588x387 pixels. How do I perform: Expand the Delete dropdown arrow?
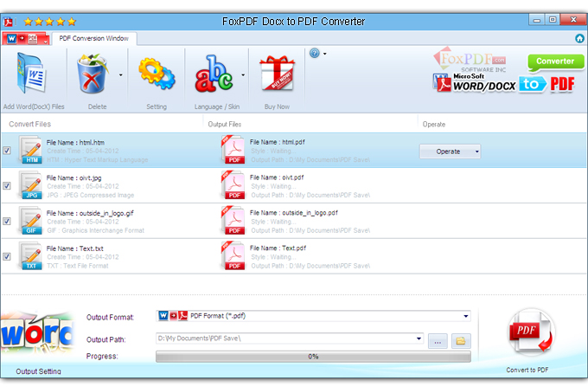click(x=121, y=75)
